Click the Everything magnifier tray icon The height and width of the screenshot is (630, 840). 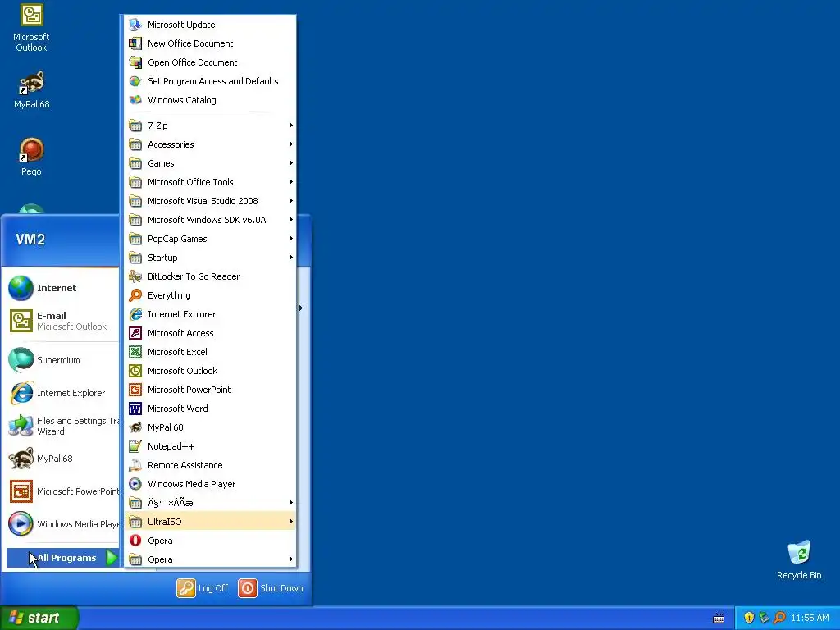coord(779,618)
